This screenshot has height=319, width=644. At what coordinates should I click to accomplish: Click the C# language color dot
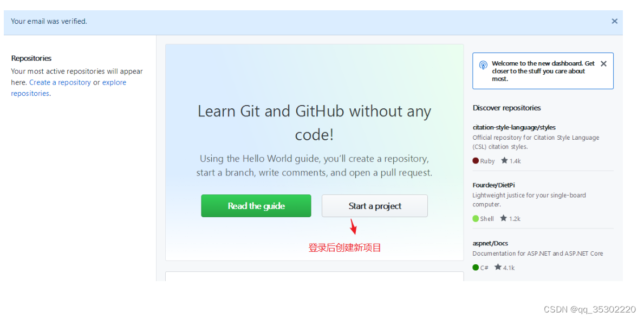(476, 268)
